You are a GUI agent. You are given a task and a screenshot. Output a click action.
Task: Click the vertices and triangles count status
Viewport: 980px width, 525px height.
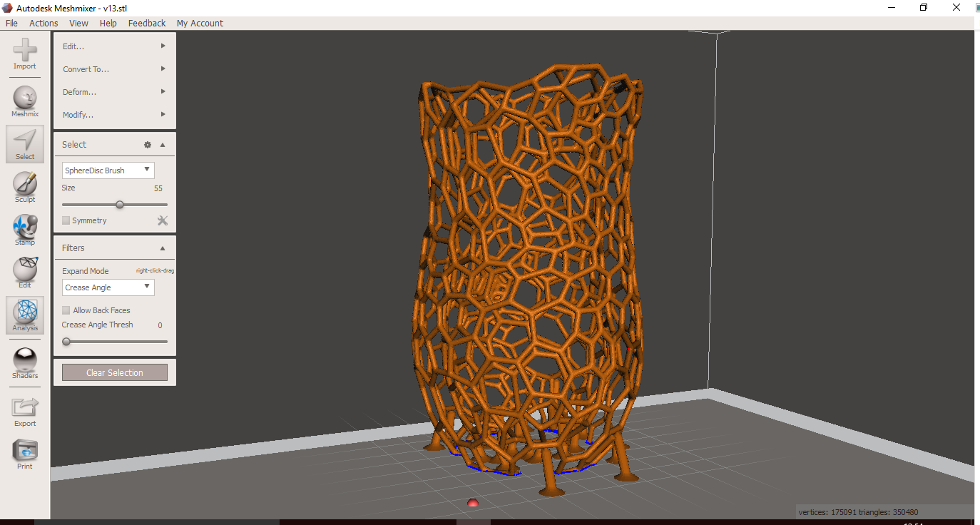(x=858, y=512)
